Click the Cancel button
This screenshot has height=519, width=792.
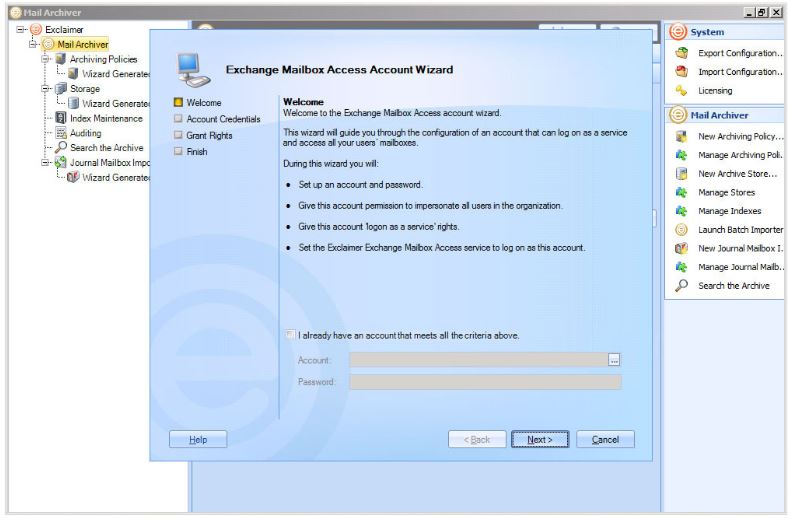(605, 439)
